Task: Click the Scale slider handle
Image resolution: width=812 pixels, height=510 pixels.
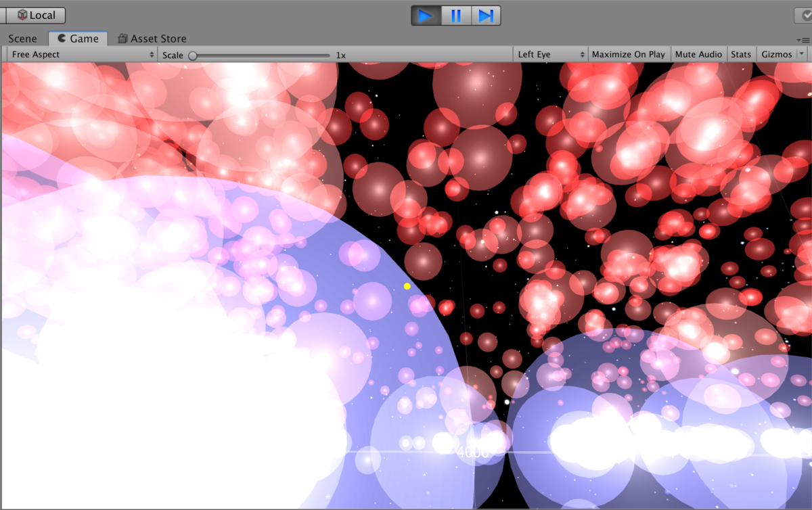Action: 193,55
